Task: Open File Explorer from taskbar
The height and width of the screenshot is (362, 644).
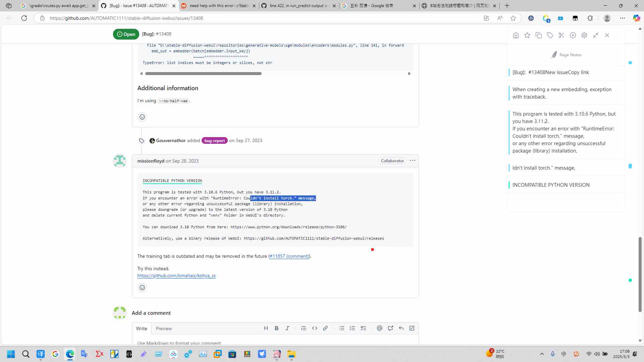Action: point(291,354)
